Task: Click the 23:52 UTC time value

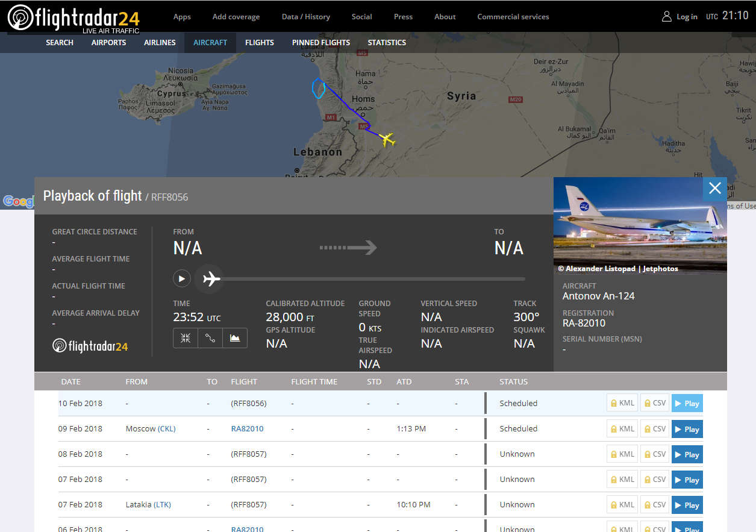Action: pos(197,317)
